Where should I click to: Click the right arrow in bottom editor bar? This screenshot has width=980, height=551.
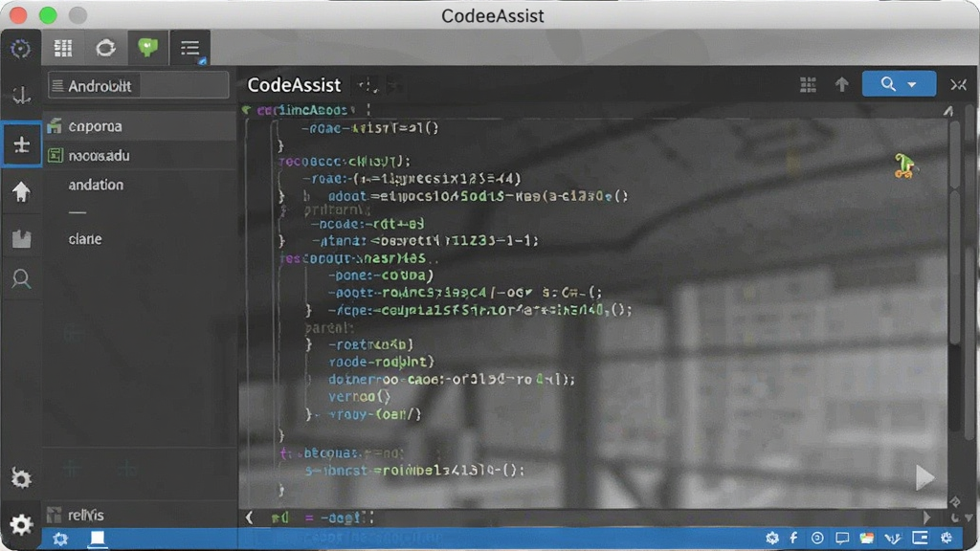[x=926, y=518]
